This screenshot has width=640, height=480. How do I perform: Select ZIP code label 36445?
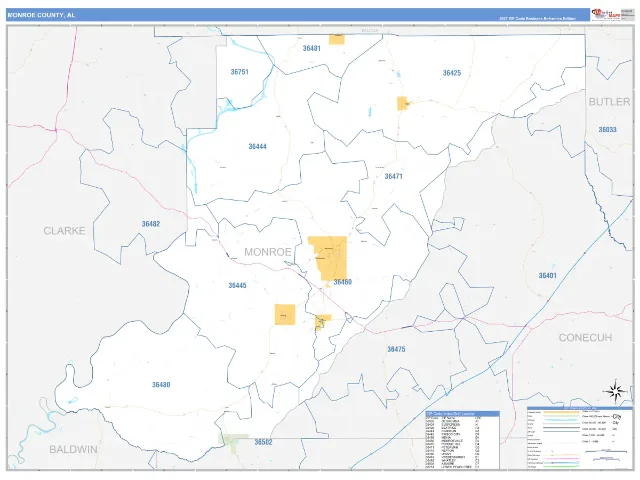click(237, 286)
